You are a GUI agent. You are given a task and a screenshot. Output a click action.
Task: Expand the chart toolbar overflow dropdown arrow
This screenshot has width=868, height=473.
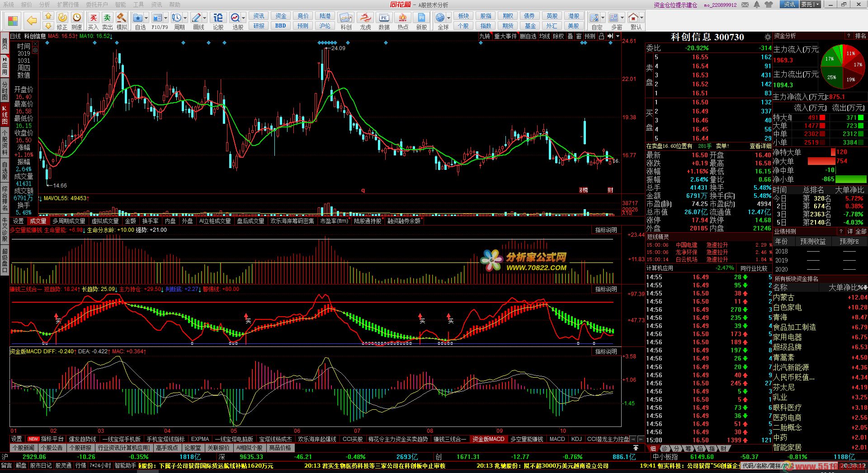point(618,36)
